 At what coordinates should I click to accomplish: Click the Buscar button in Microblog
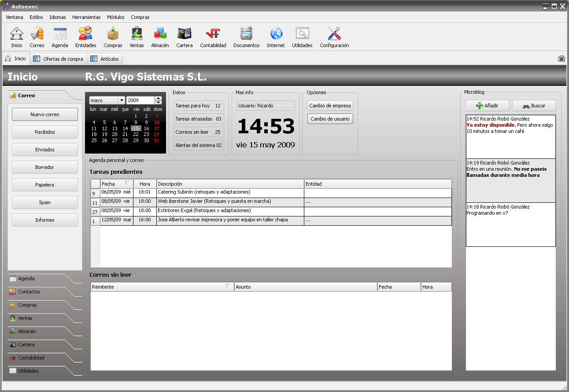pyautogui.click(x=534, y=106)
